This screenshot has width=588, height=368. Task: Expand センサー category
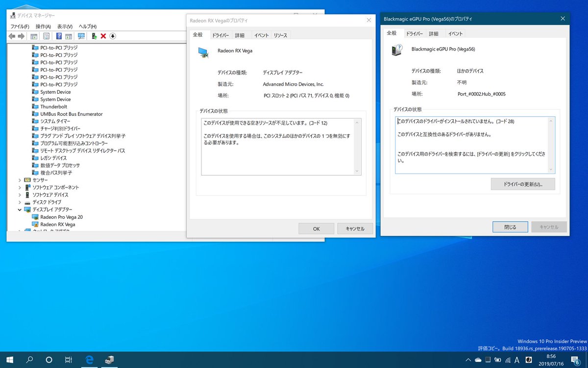click(20, 180)
